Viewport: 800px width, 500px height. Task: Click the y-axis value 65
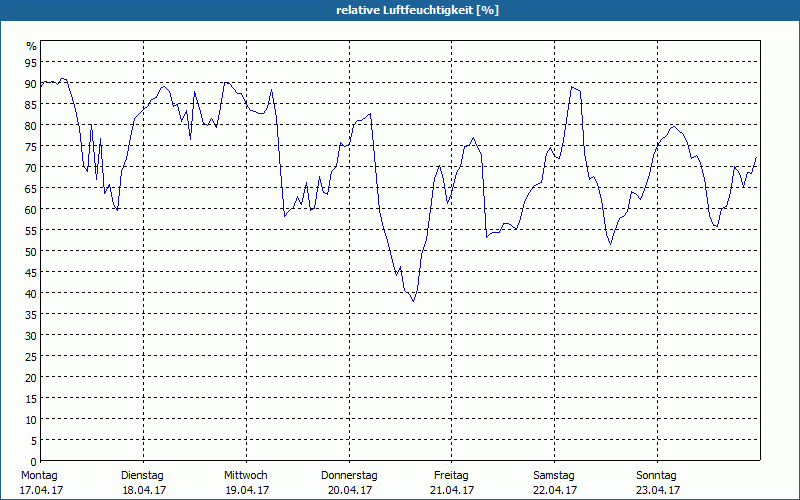pyautogui.click(x=31, y=189)
